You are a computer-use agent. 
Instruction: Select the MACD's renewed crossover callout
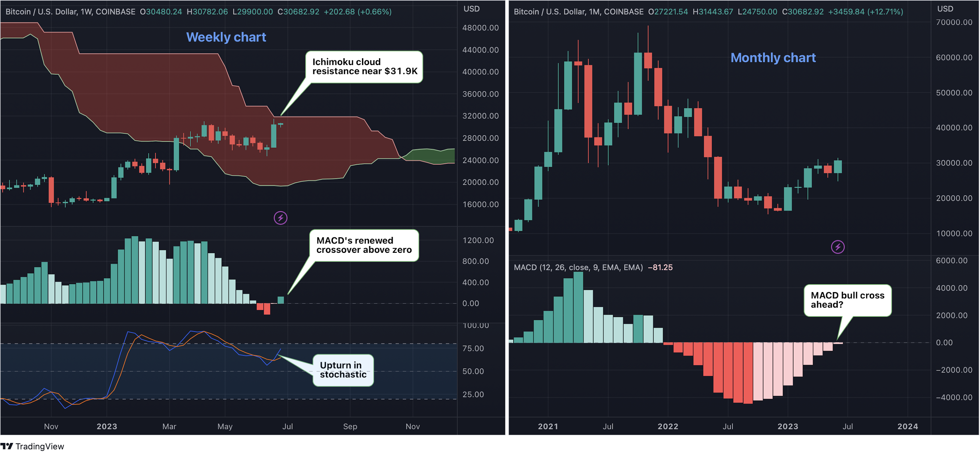364,245
